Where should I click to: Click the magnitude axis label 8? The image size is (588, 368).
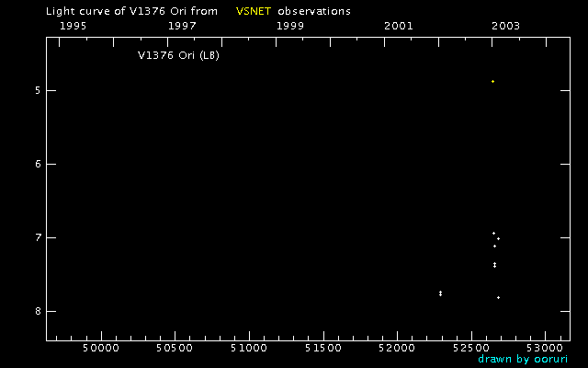pyautogui.click(x=38, y=312)
